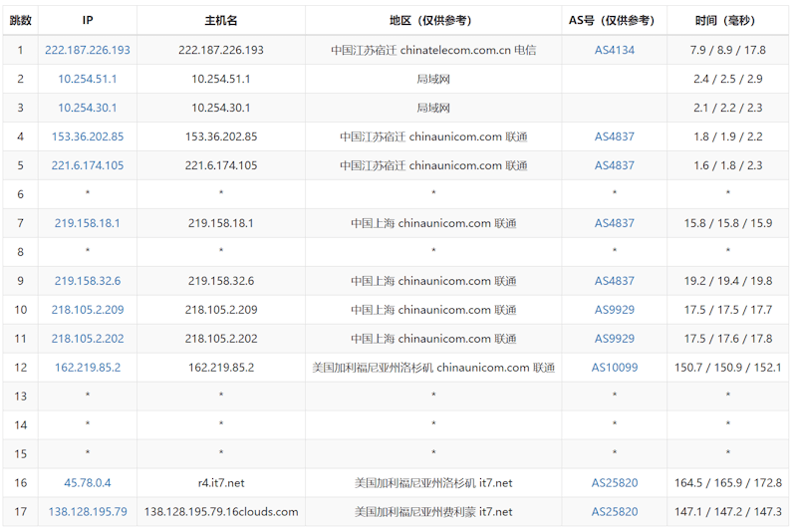Screen dimensions: 797x532
Task: Select time value 2.1 / 2.2 / 2.3
Action: coord(728,108)
